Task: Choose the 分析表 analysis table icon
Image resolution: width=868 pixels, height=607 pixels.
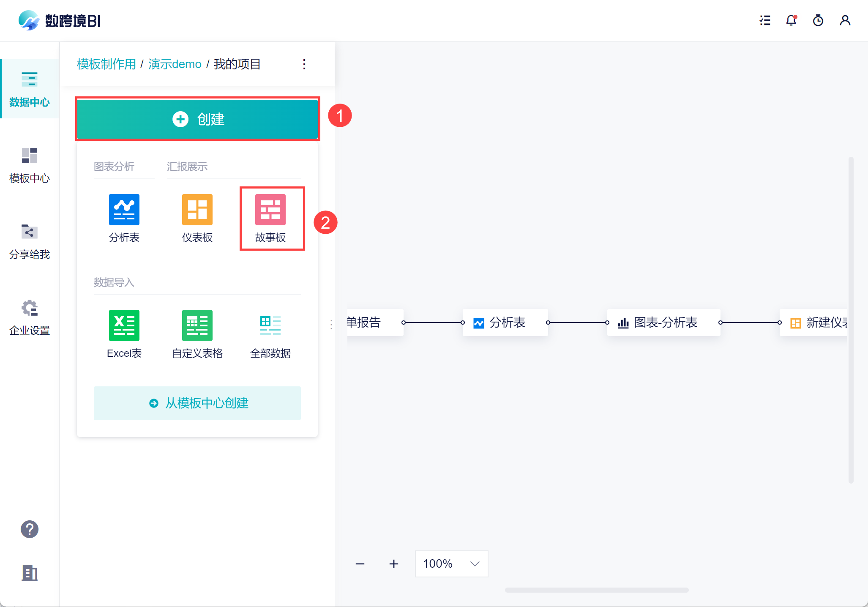Action: tap(124, 210)
